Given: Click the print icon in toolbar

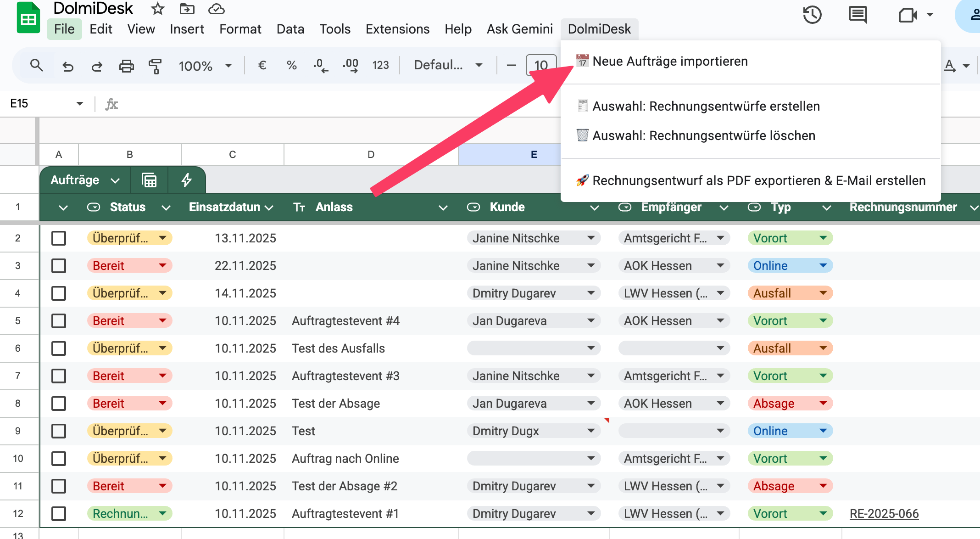Looking at the screenshot, I should (126, 66).
